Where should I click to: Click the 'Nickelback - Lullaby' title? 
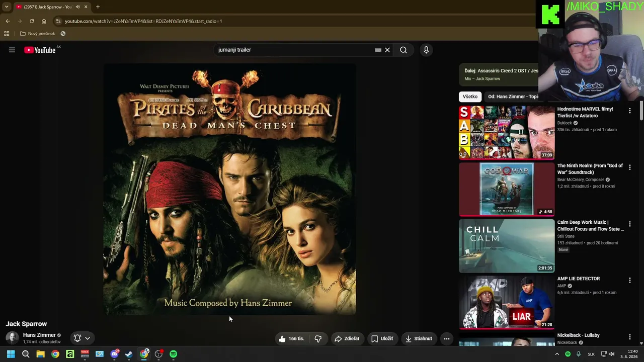pos(579,335)
